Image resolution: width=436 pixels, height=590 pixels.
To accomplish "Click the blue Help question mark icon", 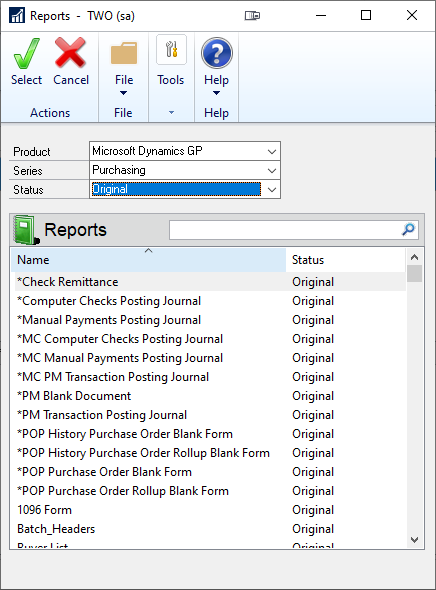I will click(x=217, y=53).
